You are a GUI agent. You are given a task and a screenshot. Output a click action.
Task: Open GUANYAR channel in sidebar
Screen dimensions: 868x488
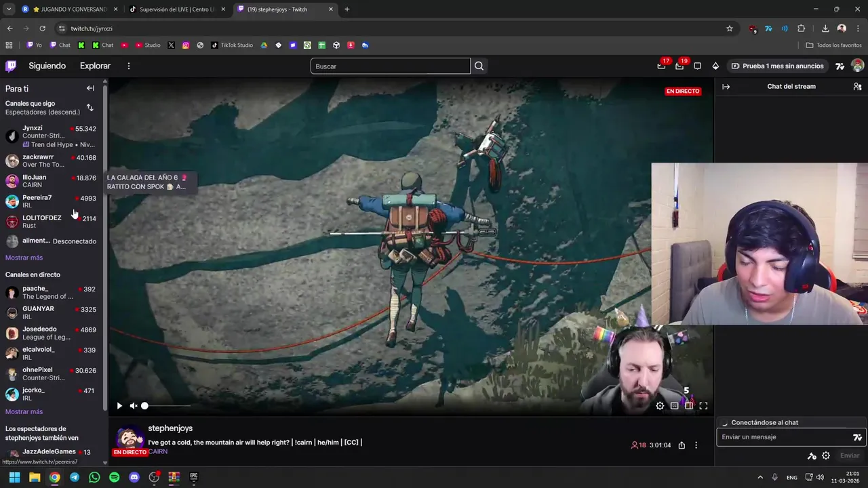[52, 312]
